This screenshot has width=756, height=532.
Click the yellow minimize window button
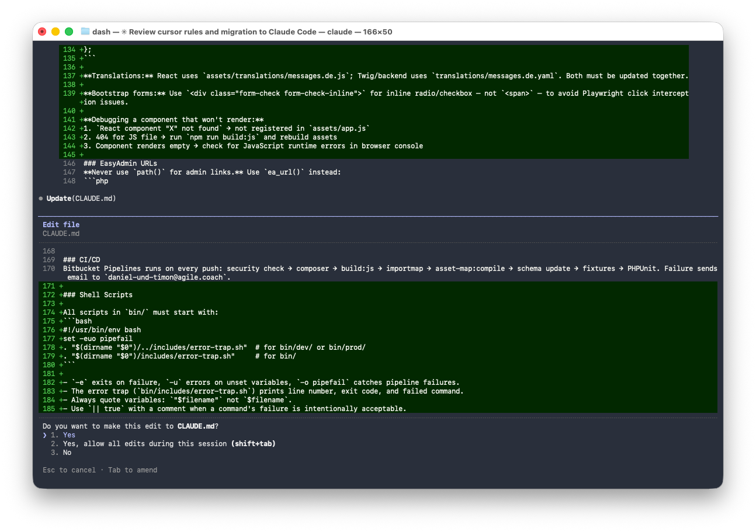click(x=56, y=32)
